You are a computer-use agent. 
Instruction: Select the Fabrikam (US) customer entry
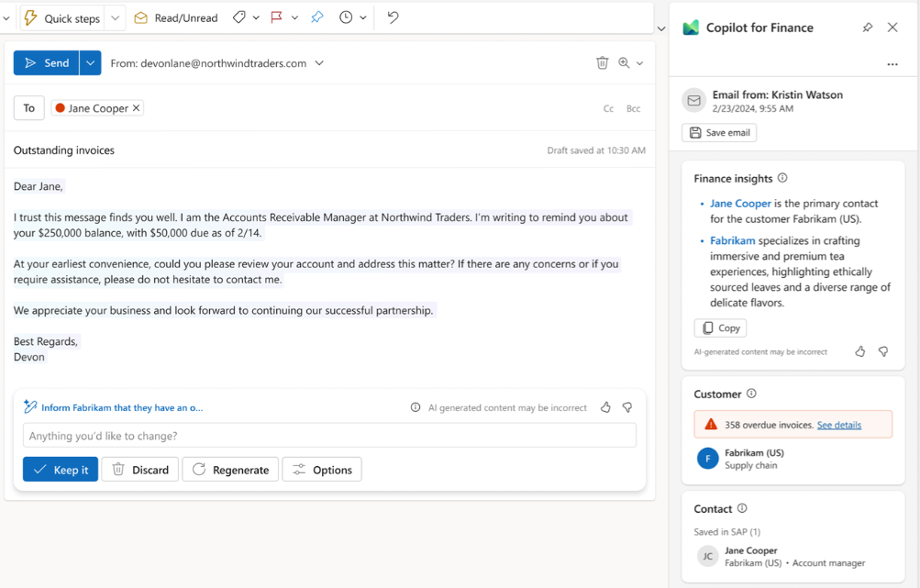tap(793, 459)
